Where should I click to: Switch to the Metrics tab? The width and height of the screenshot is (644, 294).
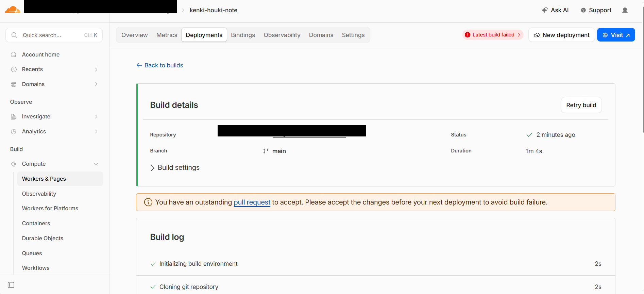tap(167, 35)
